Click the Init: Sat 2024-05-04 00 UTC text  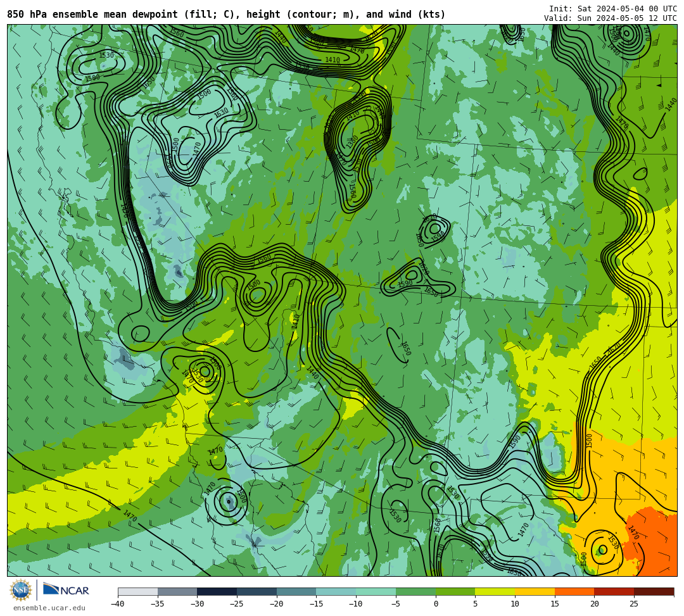click(x=613, y=9)
